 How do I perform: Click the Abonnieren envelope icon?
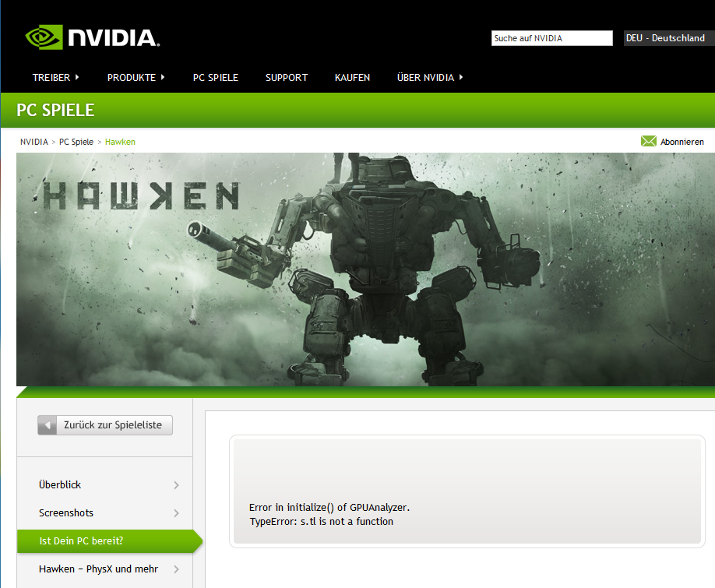click(649, 141)
